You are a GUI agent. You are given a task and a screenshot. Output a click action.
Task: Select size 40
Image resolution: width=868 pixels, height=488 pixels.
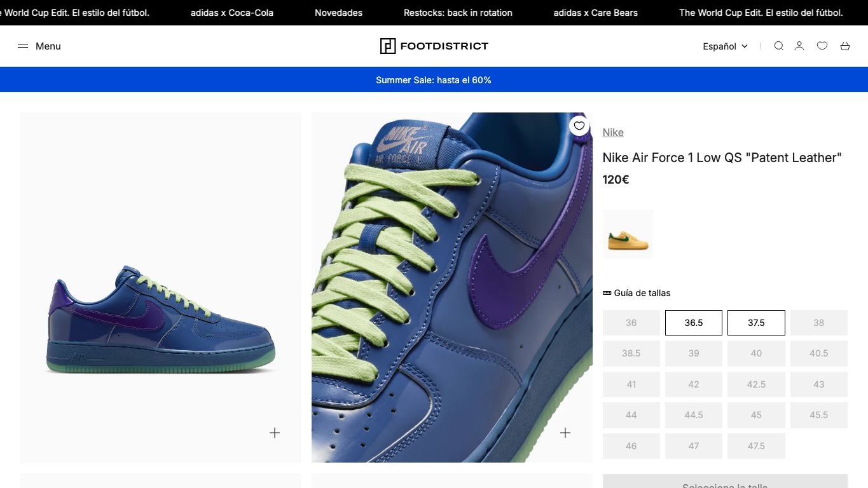tap(756, 353)
